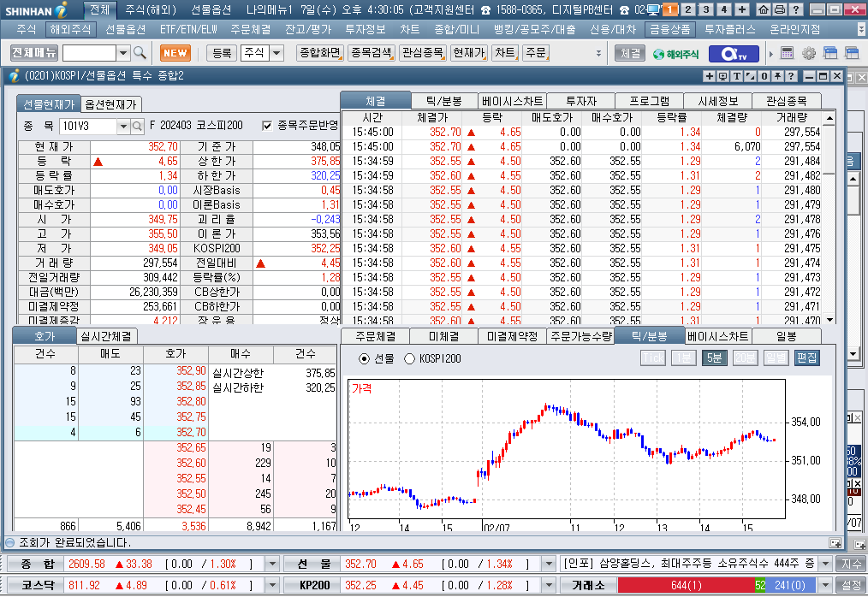This screenshot has width=868, height=597.
Task: Open the 해외주식 menu
Action: [70, 29]
